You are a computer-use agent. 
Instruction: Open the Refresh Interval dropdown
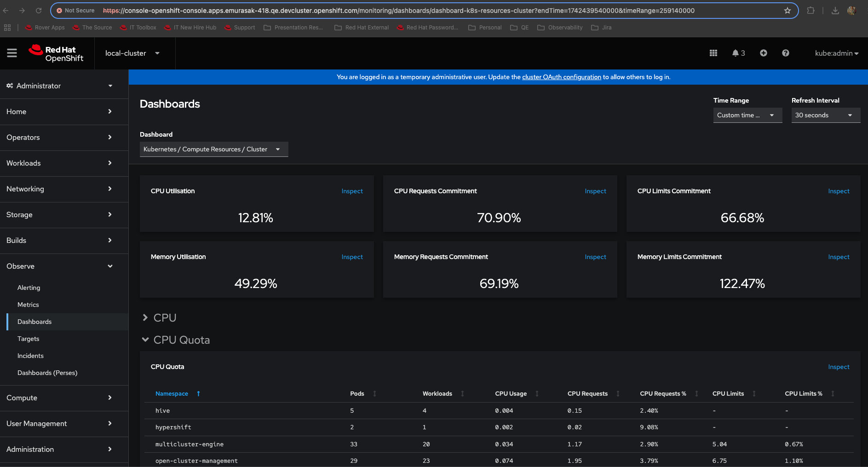pyautogui.click(x=825, y=115)
